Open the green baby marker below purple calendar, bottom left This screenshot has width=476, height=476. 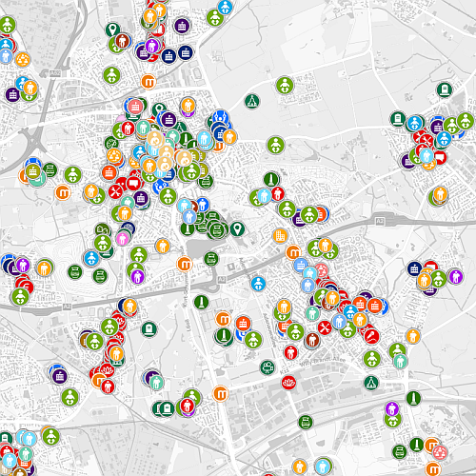pyautogui.click(x=69, y=397)
